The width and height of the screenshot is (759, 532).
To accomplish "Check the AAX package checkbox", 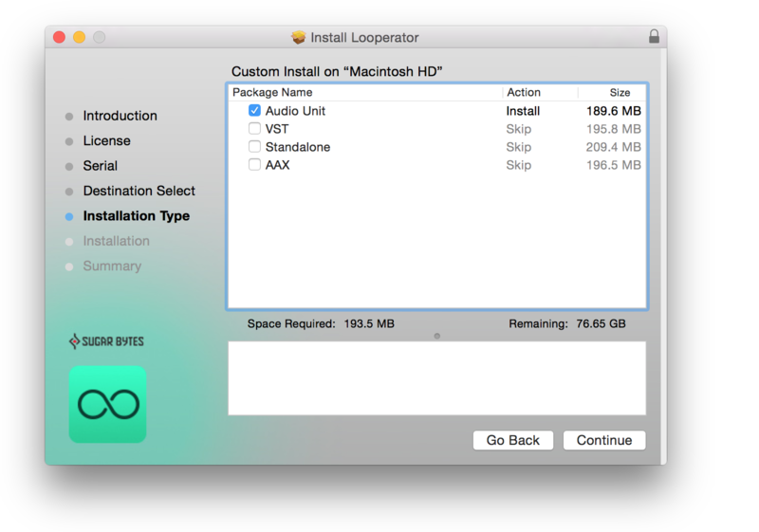I will click(x=254, y=165).
